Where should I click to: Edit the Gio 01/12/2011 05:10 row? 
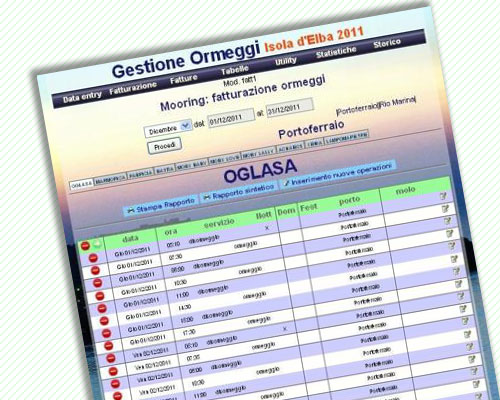443,196
